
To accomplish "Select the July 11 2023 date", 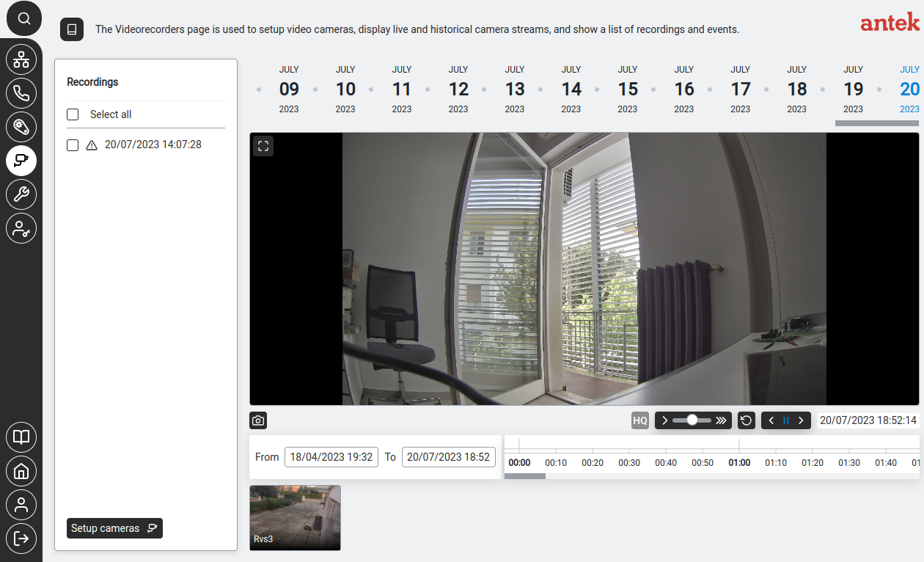I will (x=402, y=90).
